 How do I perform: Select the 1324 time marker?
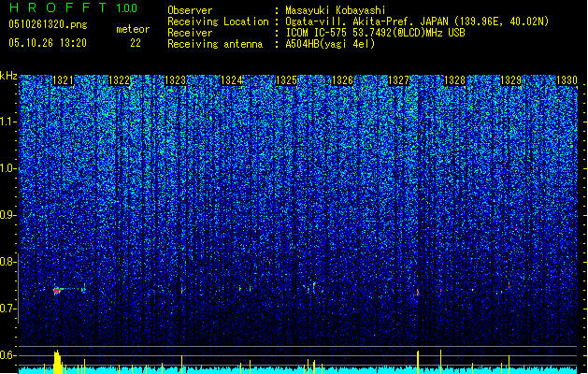point(232,80)
